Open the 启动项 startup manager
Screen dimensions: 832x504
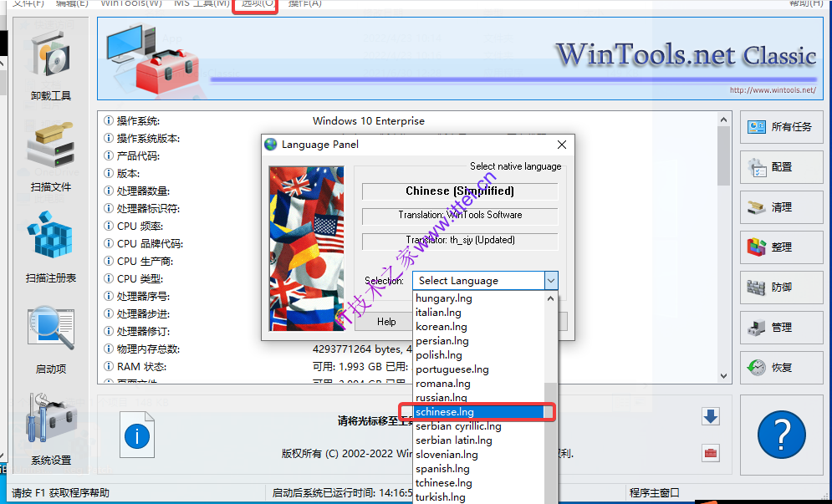pyautogui.click(x=51, y=339)
